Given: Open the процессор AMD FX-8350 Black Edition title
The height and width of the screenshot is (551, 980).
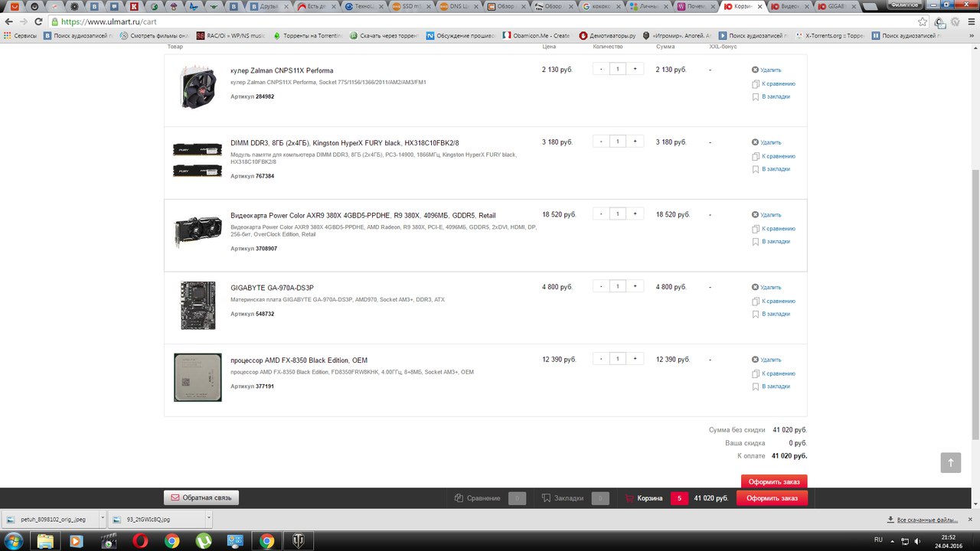Looking at the screenshot, I should point(299,360).
